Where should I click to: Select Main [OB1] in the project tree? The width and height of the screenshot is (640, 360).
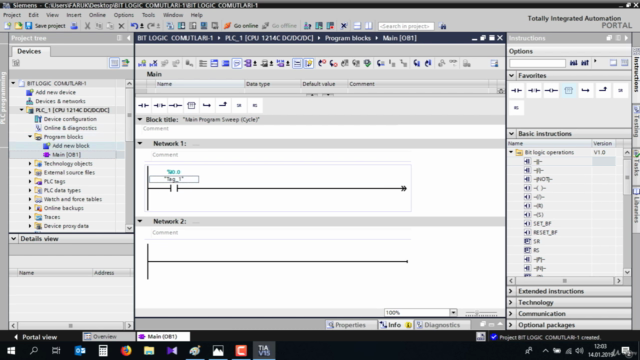pyautogui.click(x=66, y=155)
